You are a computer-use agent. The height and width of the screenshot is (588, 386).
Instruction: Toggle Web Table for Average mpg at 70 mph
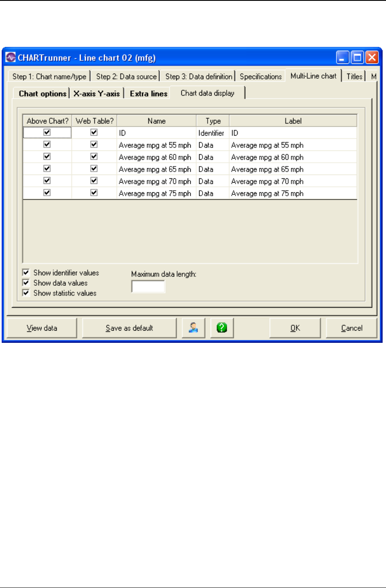[94, 181]
